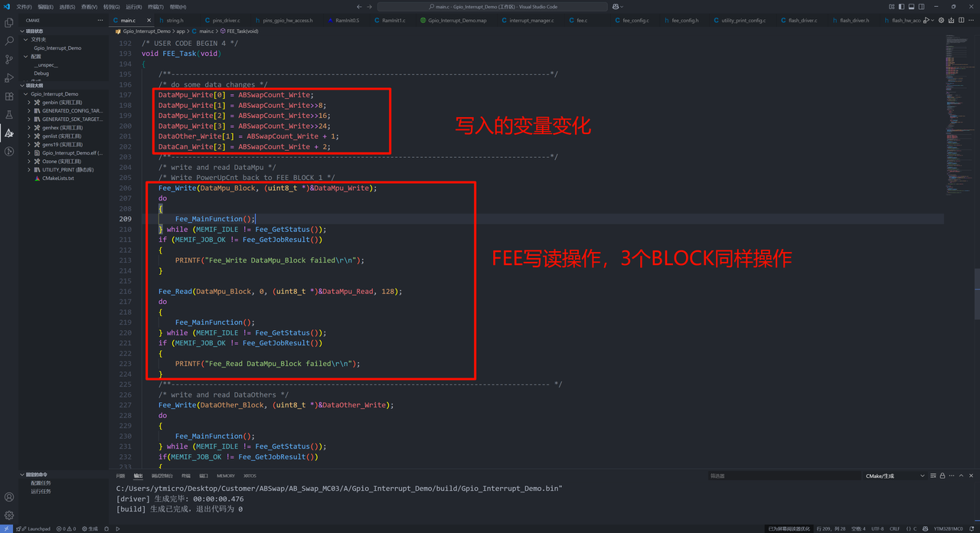This screenshot has width=980, height=533.
Task: Click the 行 209 cursor position indicator
Action: [x=831, y=528]
